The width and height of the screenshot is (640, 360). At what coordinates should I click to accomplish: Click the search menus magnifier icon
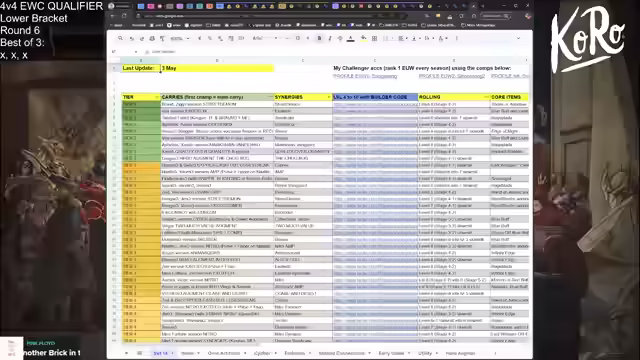pyautogui.click(x=120, y=38)
